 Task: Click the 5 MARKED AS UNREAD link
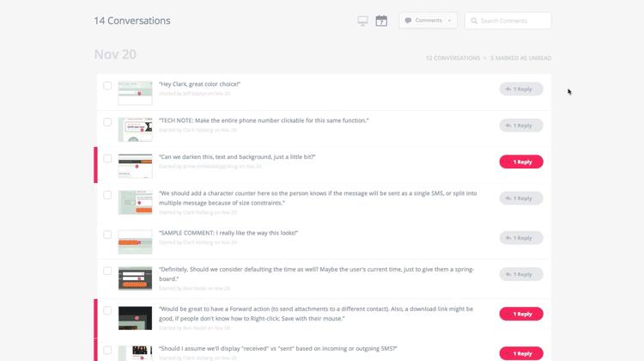521,58
